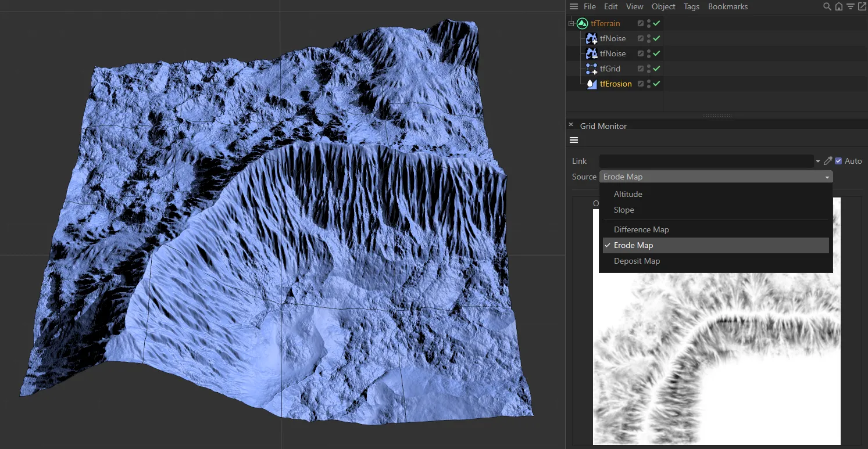Viewport: 868px width, 449px height.
Task: Select the tfGrid operator icon
Action: point(592,68)
